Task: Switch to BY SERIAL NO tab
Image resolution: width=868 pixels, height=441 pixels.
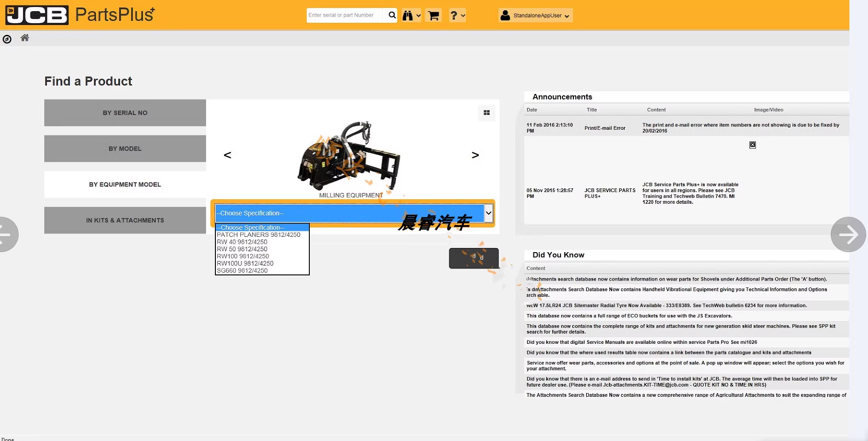Action: [125, 113]
